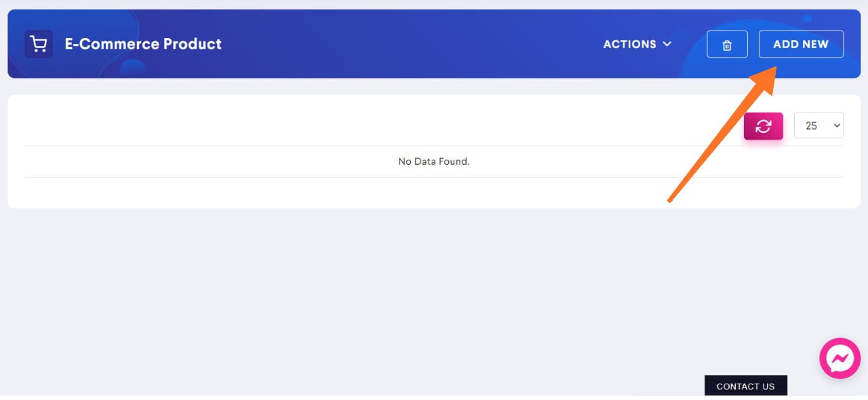
Task: Click the small caret in page-size box
Action: tap(836, 126)
